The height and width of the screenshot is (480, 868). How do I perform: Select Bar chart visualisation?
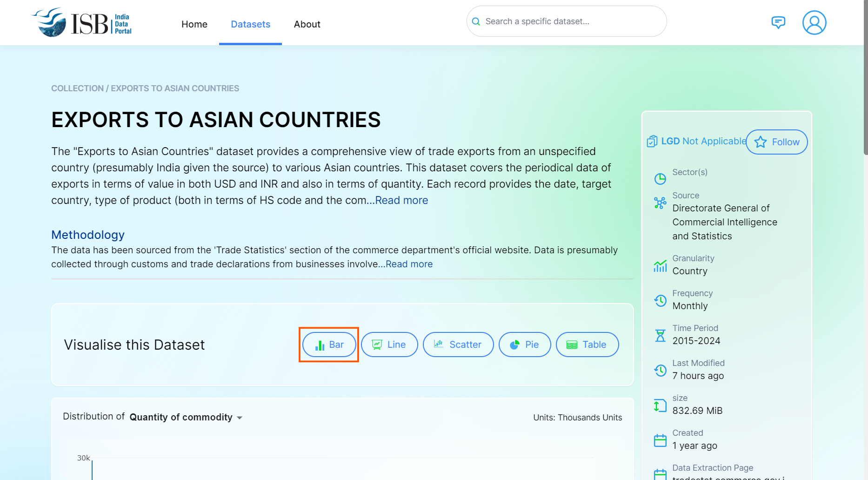coord(329,345)
